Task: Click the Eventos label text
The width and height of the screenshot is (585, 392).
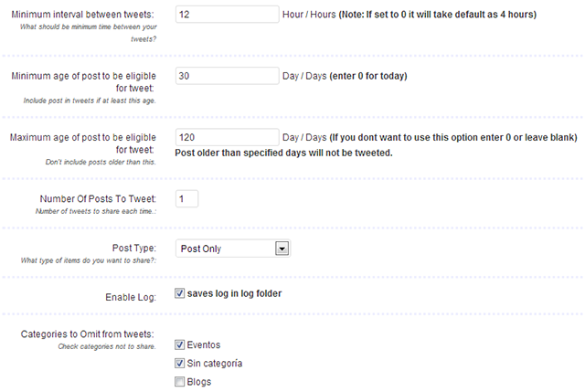Action: point(204,345)
